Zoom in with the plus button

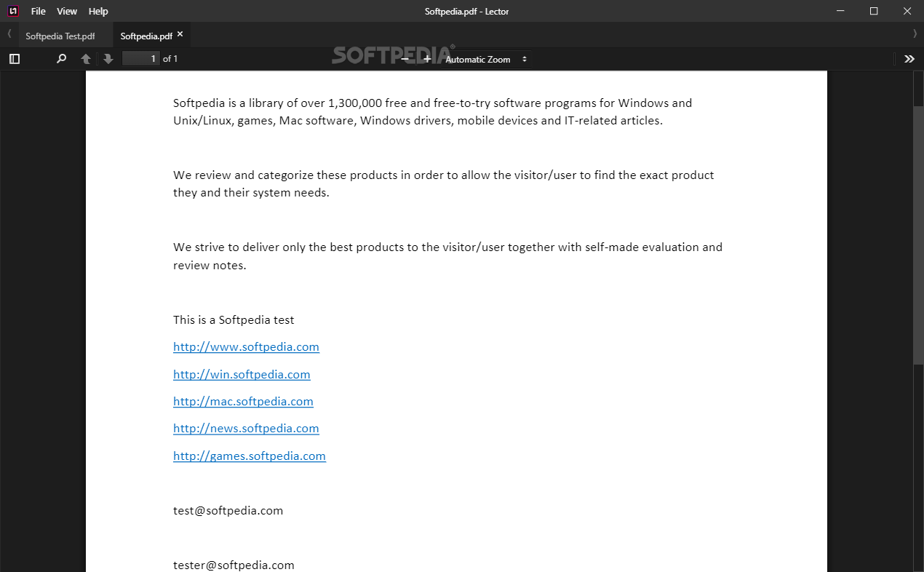point(427,59)
